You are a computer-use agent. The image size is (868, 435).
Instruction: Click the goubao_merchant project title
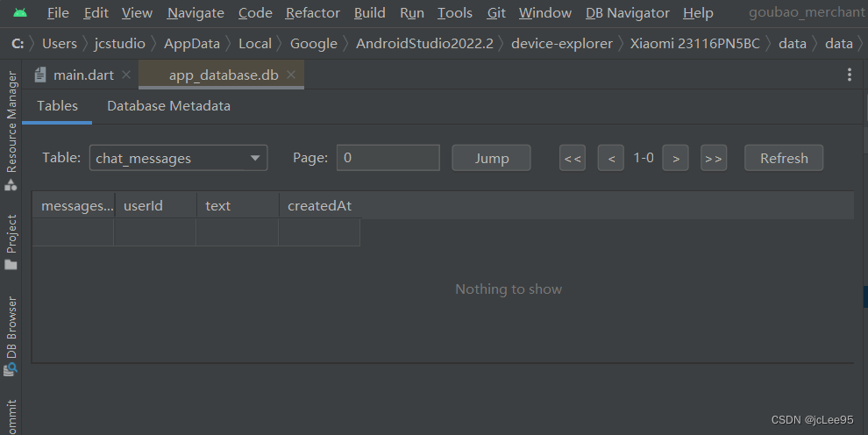point(807,12)
